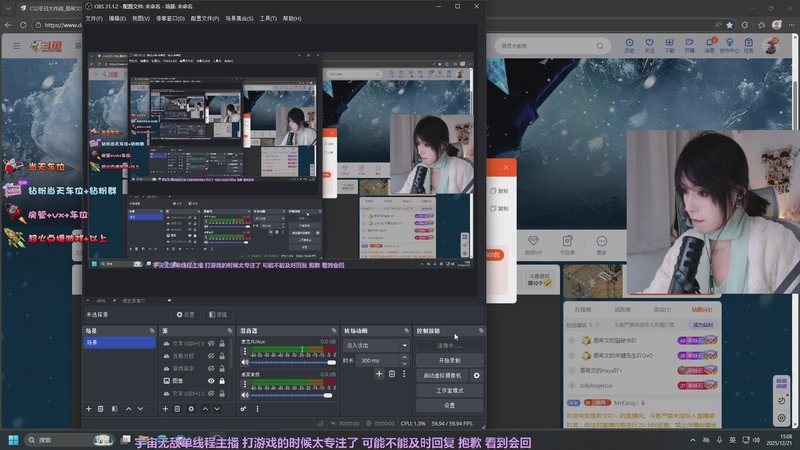This screenshot has width=800, height=450.
Task: Open the 编辑(E) menu in OBS
Action: pos(117,18)
